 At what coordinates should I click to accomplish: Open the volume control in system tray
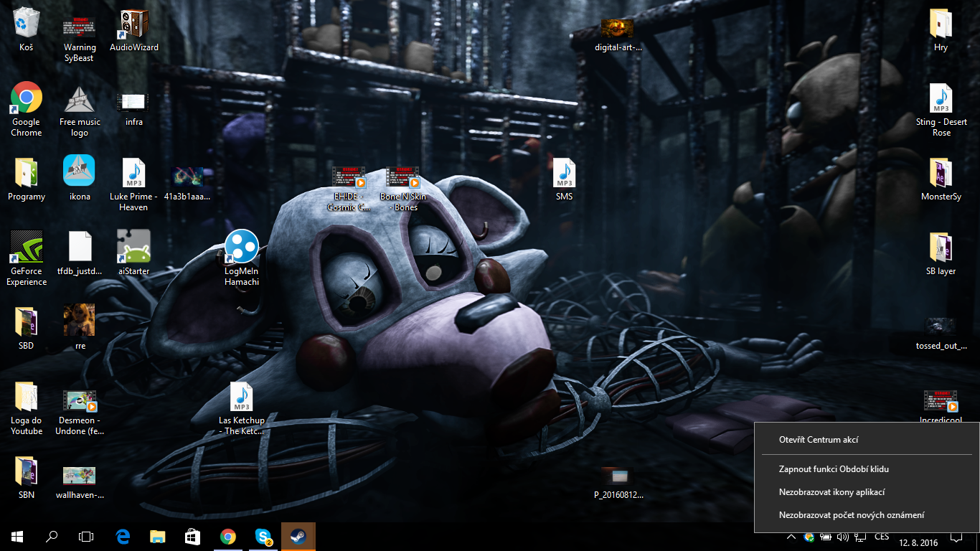click(x=843, y=537)
